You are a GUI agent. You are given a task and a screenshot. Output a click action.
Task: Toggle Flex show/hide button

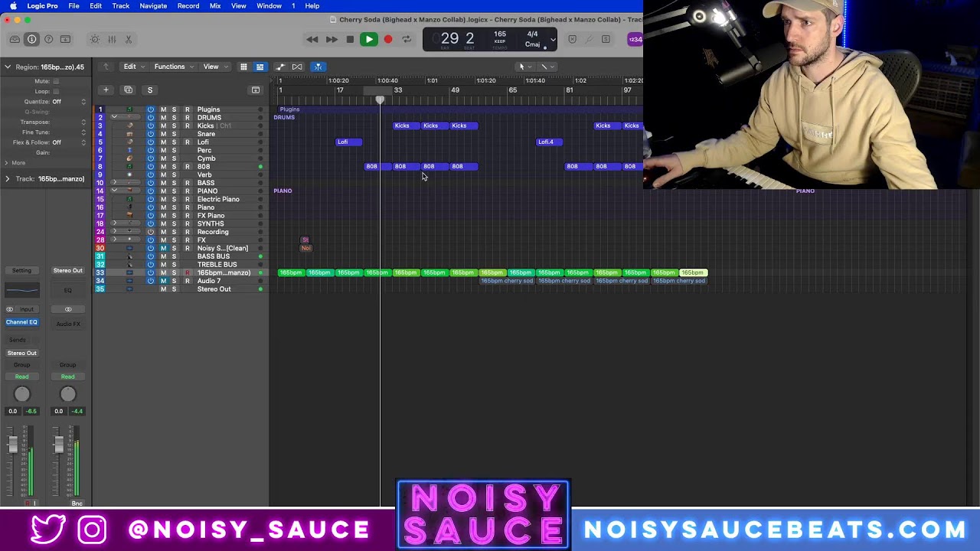[x=297, y=67]
